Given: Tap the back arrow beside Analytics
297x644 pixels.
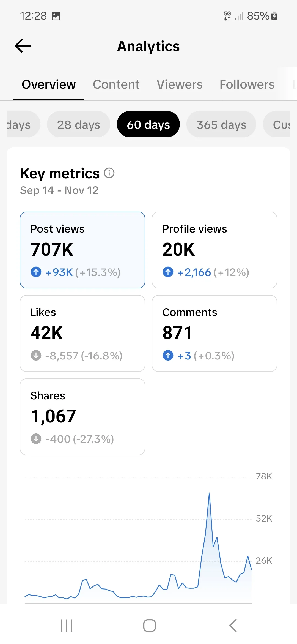Looking at the screenshot, I should 23,46.
